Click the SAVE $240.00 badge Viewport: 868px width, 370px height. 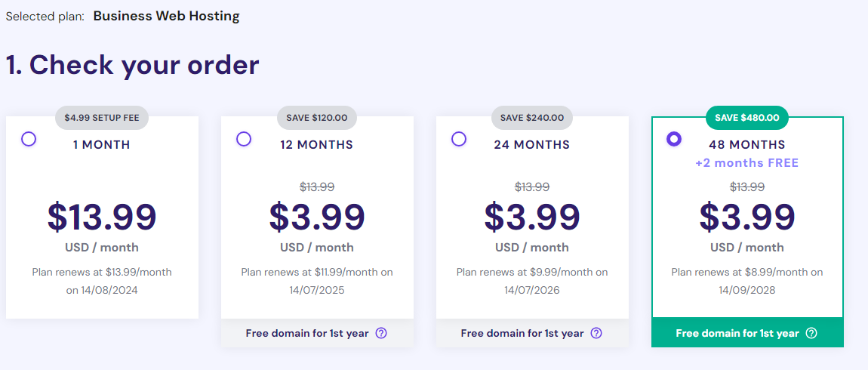[532, 118]
